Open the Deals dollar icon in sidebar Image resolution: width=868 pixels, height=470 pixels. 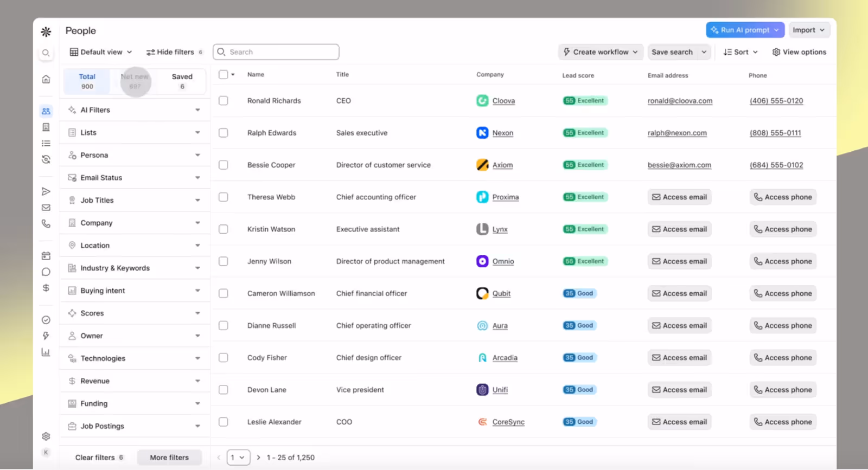pyautogui.click(x=46, y=288)
